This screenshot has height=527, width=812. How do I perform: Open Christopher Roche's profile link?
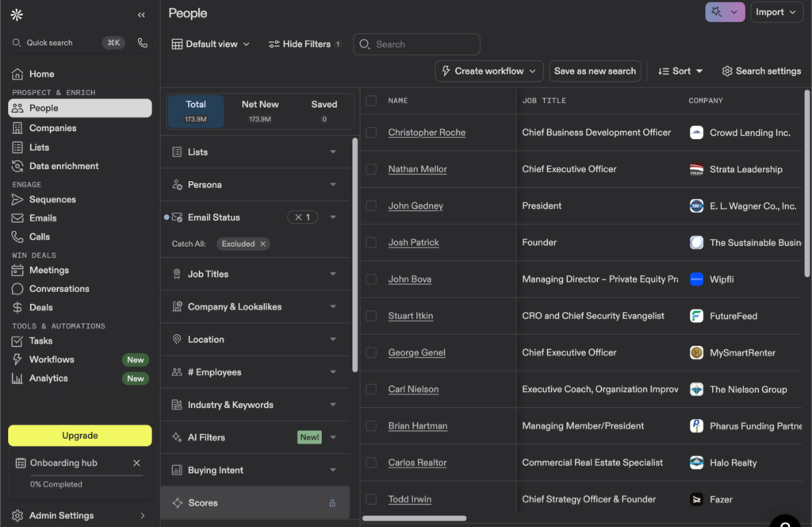tap(427, 132)
